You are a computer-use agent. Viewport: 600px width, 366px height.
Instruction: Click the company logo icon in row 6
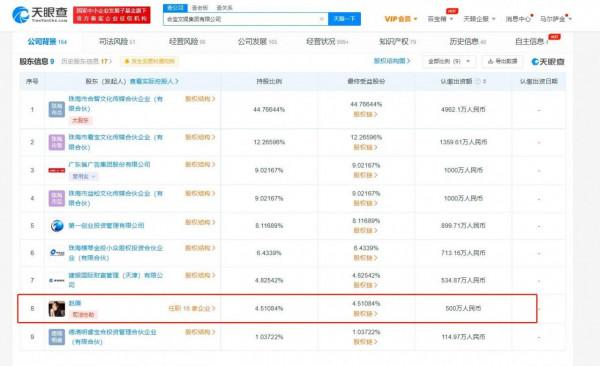click(57, 253)
